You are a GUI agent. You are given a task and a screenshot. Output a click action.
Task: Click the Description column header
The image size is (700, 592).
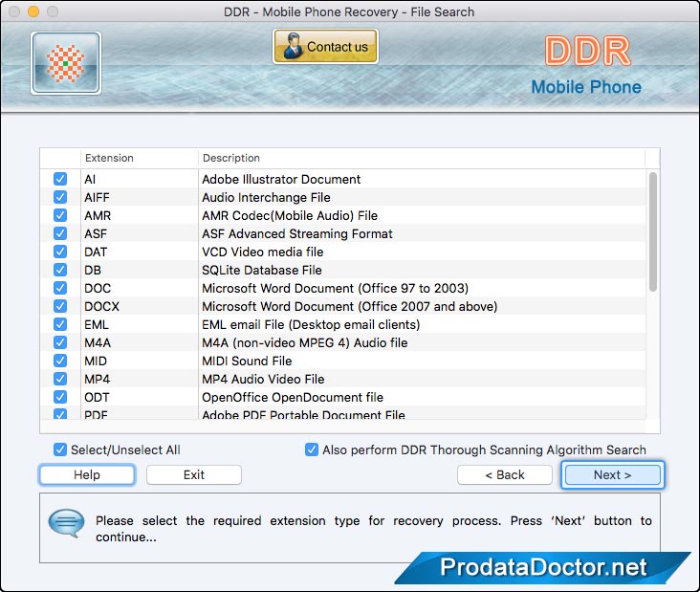point(422,158)
